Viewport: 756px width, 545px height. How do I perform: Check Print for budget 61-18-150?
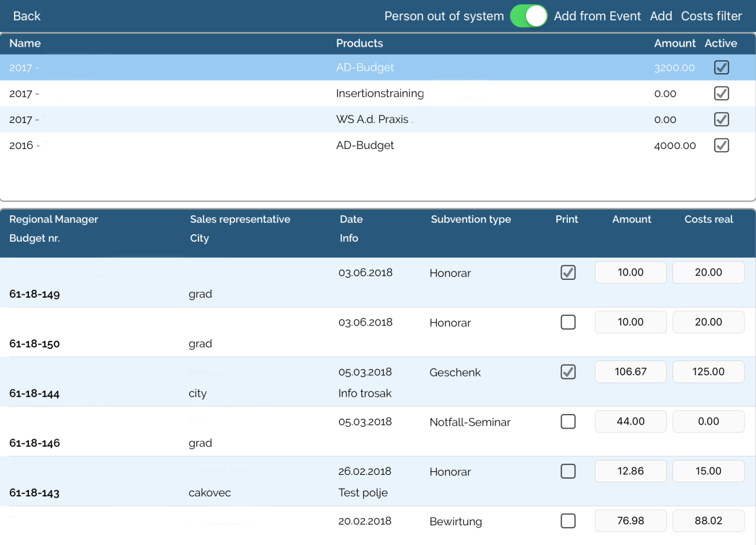point(568,322)
